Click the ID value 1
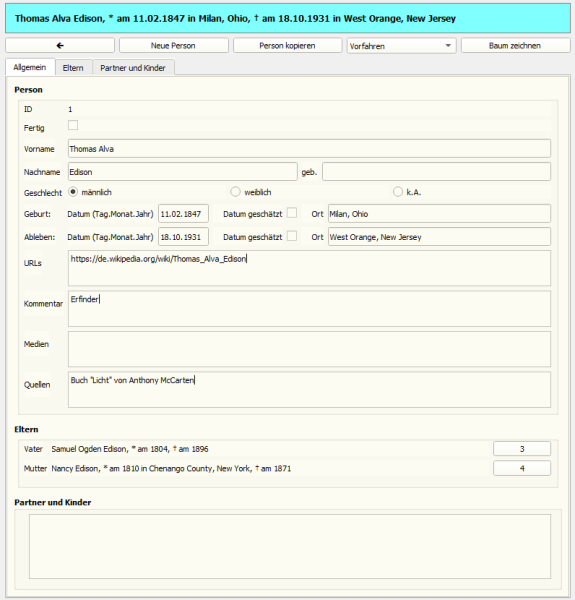 click(70, 109)
